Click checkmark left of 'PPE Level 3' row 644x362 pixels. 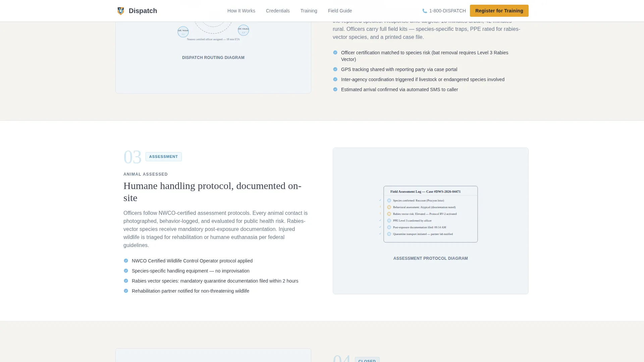[x=380, y=220]
